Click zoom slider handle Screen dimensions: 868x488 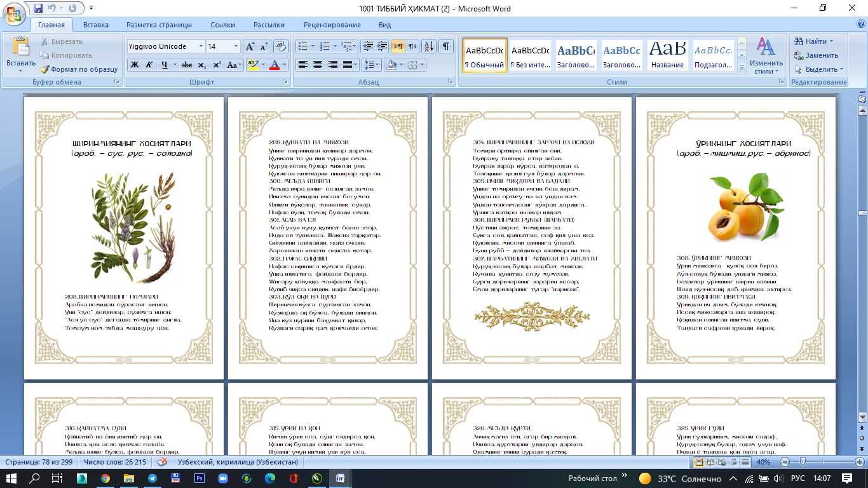803,462
